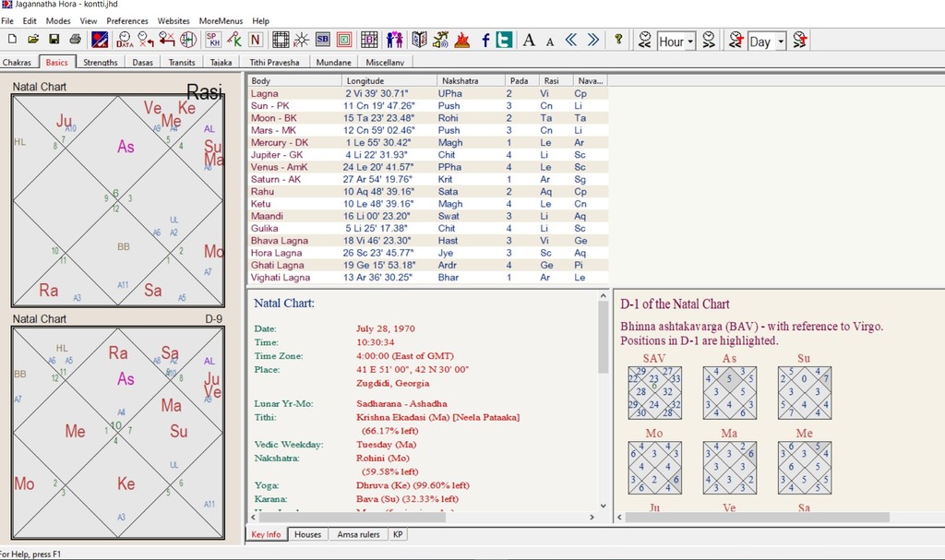945x560 pixels.
Task: Click the Longitude column header
Action: [389, 81]
